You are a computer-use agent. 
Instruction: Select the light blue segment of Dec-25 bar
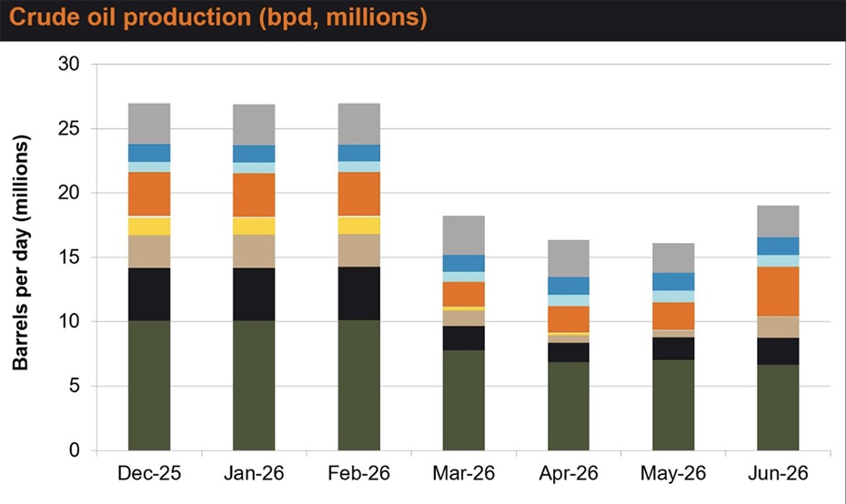[149, 166]
